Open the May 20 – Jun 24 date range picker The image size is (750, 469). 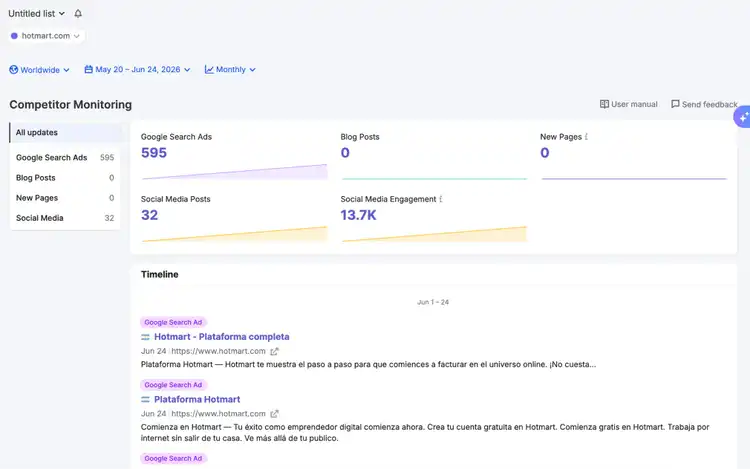137,70
